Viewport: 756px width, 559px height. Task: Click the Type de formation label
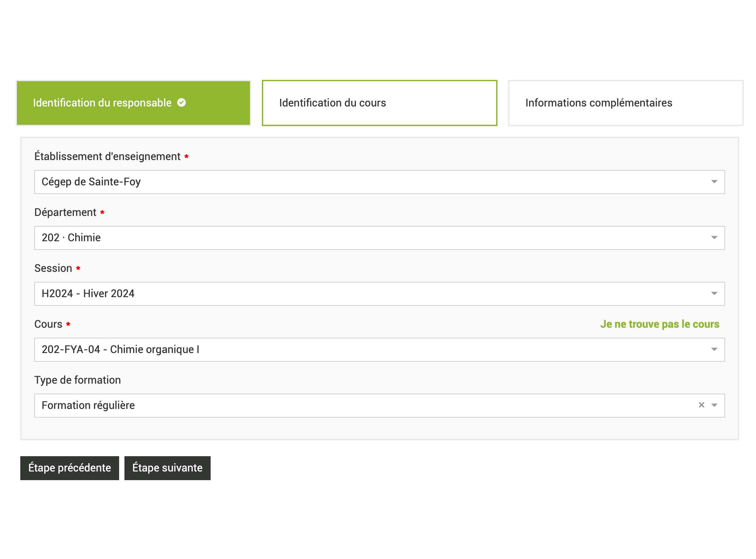tap(78, 380)
